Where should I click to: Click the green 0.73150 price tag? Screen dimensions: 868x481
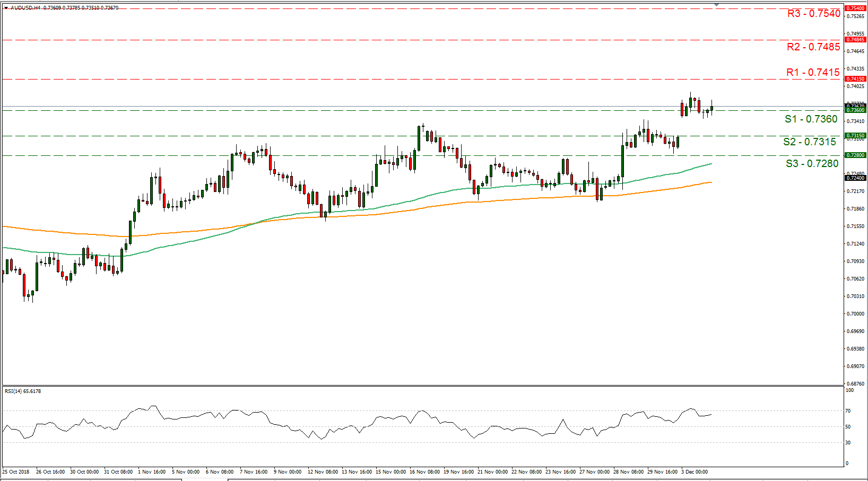[x=855, y=136]
